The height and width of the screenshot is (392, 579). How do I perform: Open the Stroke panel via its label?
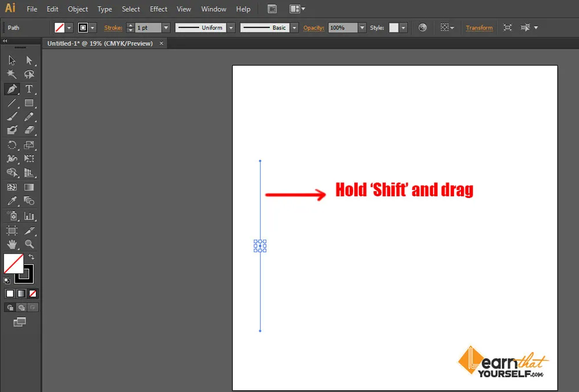[x=113, y=27]
